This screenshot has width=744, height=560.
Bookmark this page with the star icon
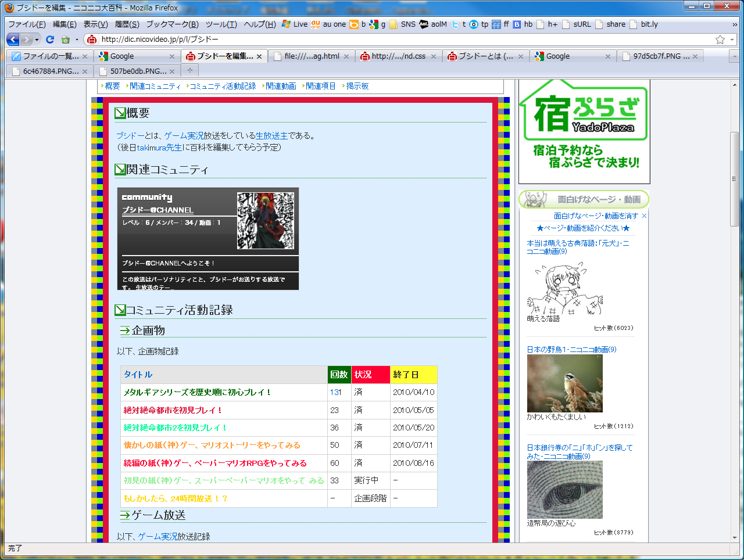tap(720, 40)
